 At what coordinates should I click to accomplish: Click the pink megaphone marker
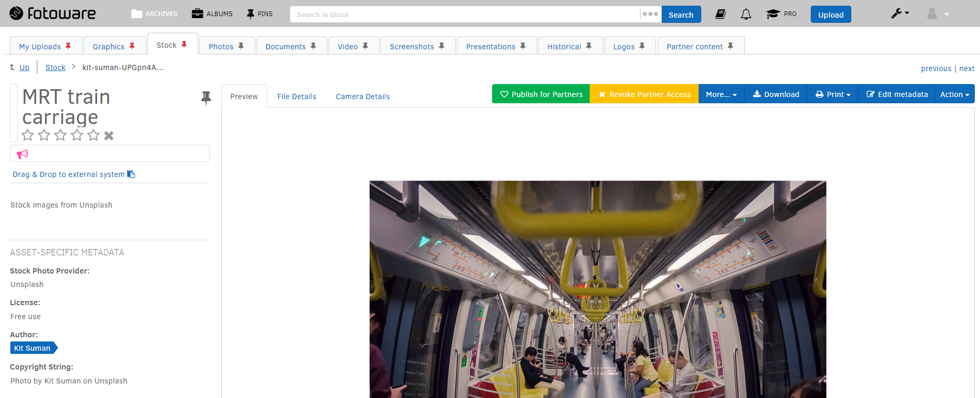coord(22,154)
